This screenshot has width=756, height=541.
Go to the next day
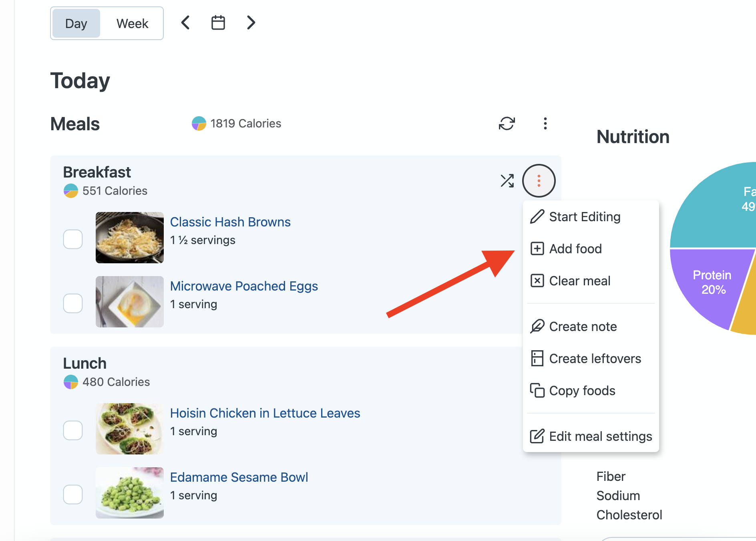point(251,23)
